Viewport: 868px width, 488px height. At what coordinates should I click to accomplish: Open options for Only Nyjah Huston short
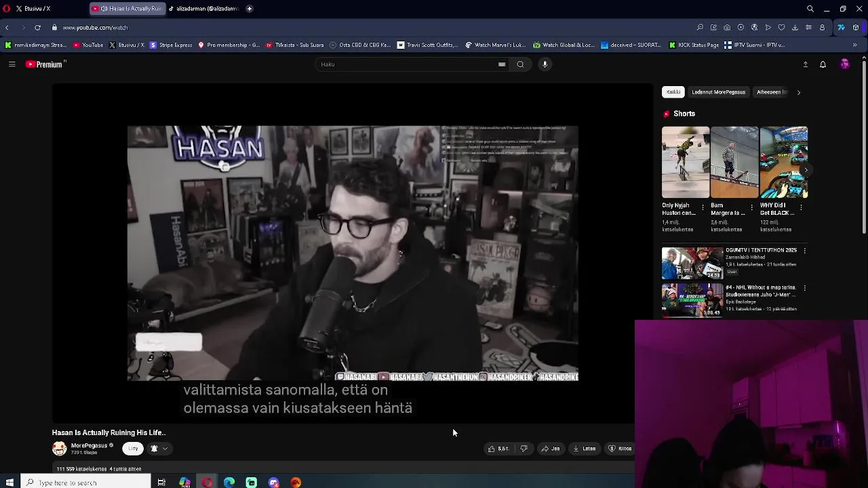(x=703, y=207)
